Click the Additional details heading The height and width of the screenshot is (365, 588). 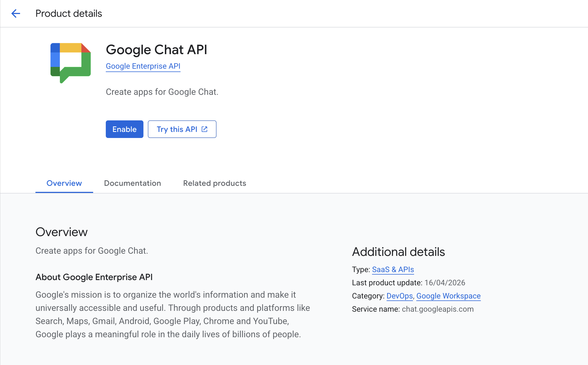coord(398,252)
